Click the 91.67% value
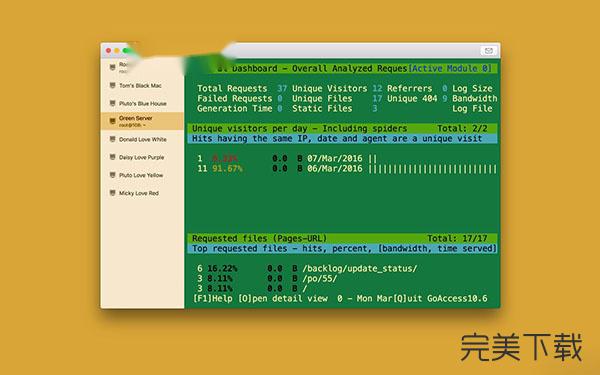The height and width of the screenshot is (375, 600). tap(227, 168)
